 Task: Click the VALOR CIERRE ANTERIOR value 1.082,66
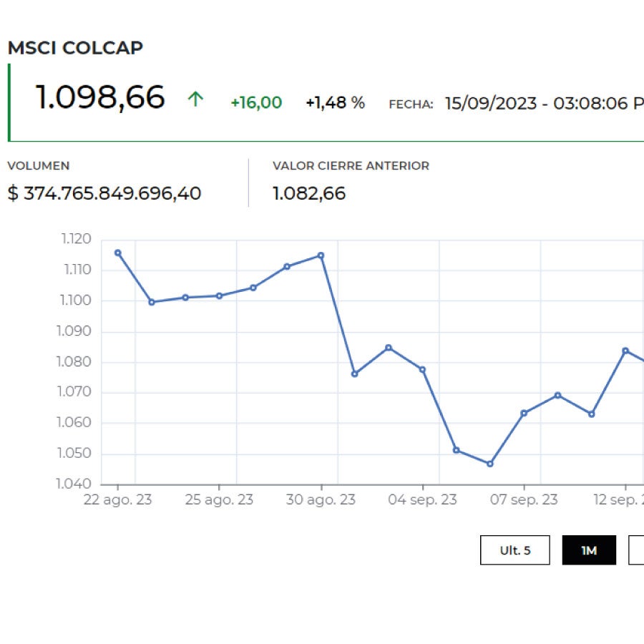309,193
